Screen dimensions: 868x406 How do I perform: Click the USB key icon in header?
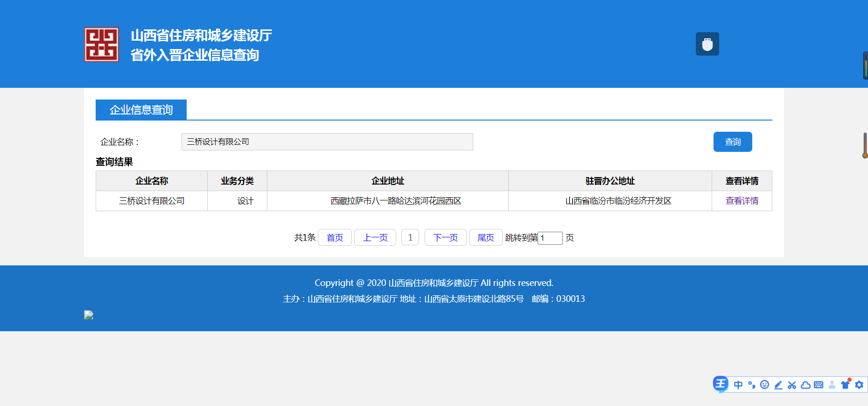(x=707, y=44)
